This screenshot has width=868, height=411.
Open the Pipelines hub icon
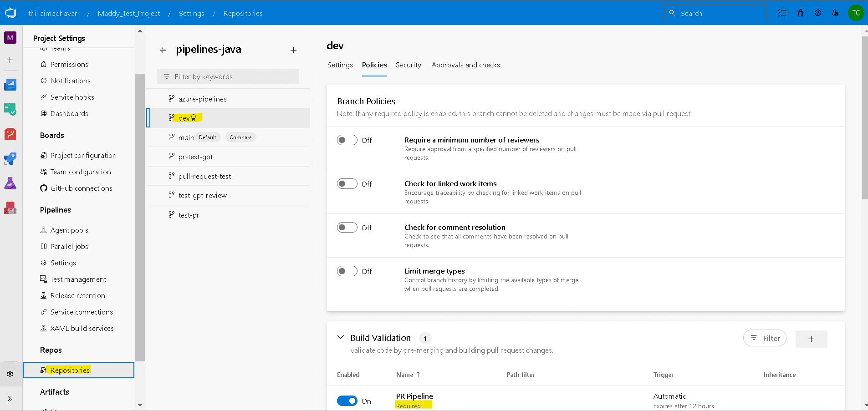10,159
